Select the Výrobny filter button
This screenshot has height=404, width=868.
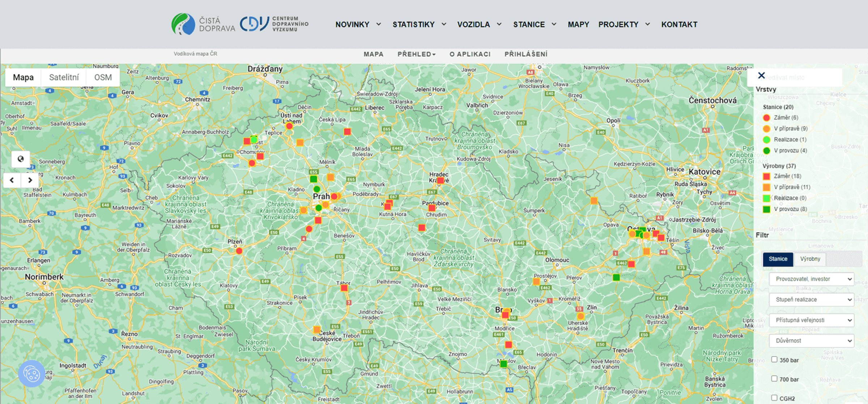(810, 259)
